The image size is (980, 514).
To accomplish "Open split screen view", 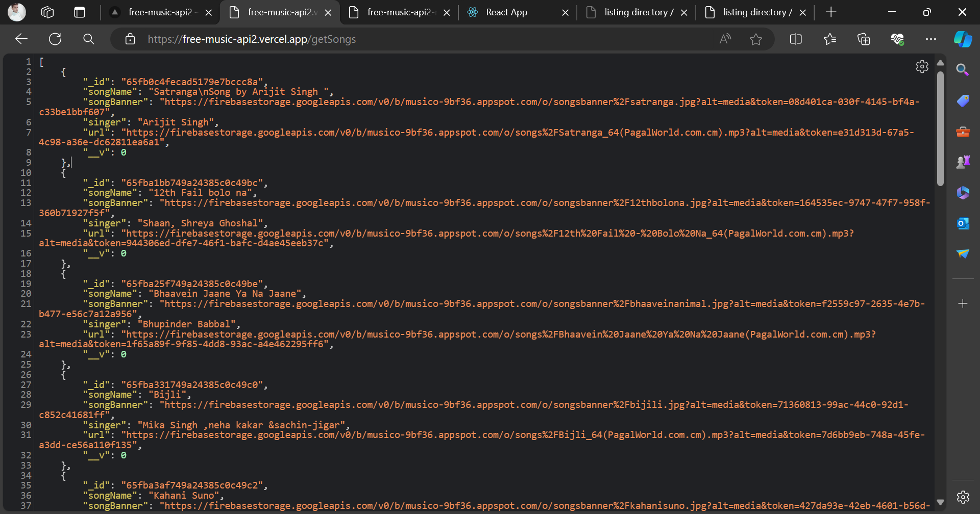I will tap(796, 39).
